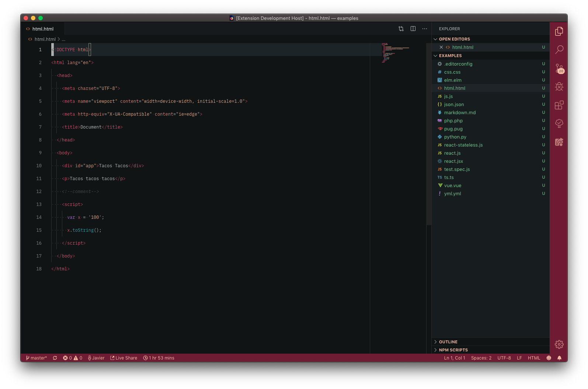588x389 pixels.
Task: Open the errors and warnings counter
Action: point(73,358)
